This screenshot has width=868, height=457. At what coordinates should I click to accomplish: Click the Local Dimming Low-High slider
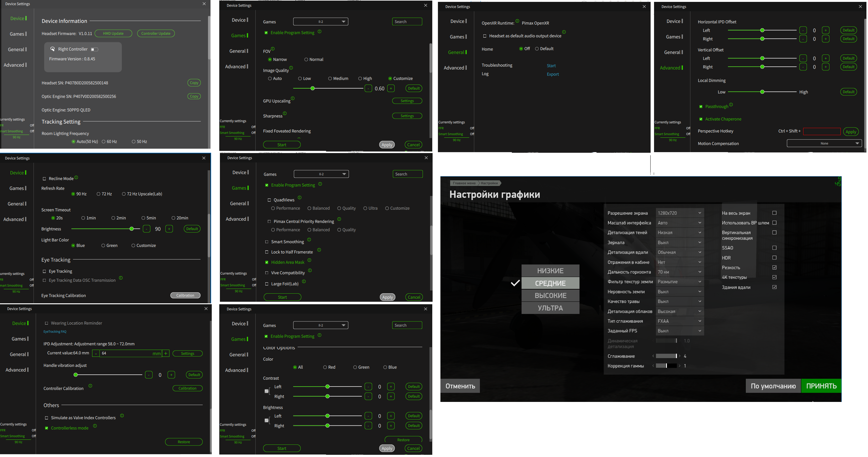[762, 92]
